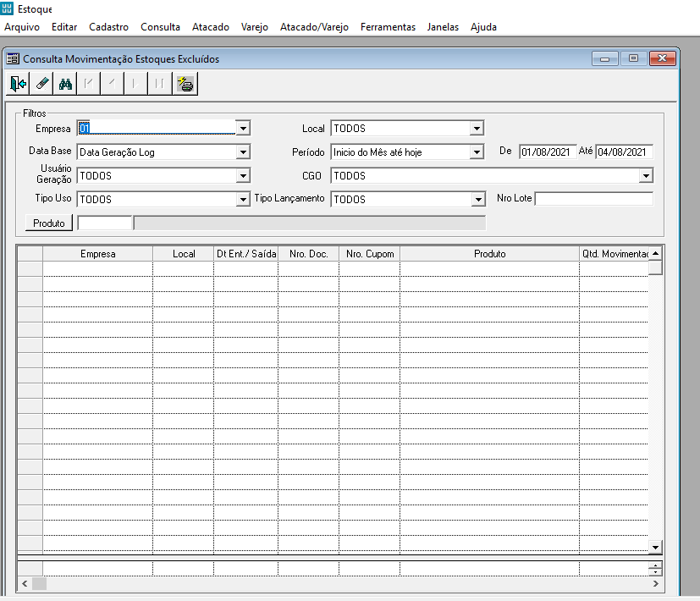700x601 pixels.
Task: Open the Consulta menu
Action: pyautogui.click(x=160, y=27)
